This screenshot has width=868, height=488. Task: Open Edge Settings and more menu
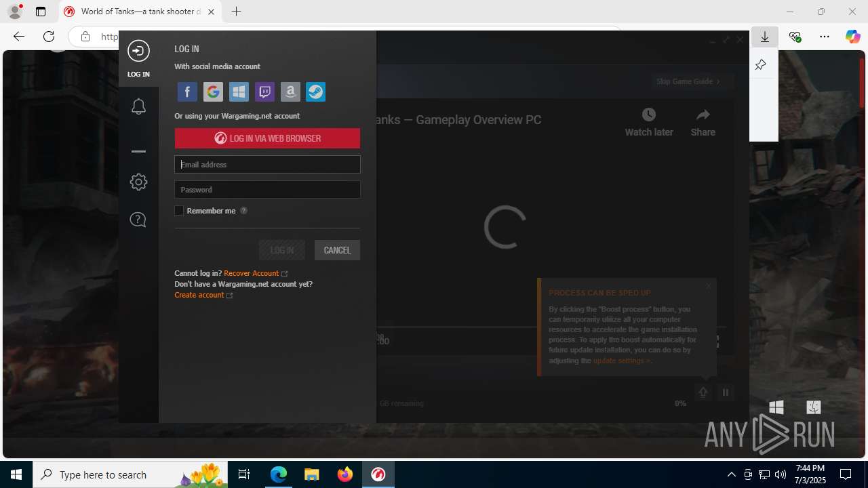[x=825, y=37]
